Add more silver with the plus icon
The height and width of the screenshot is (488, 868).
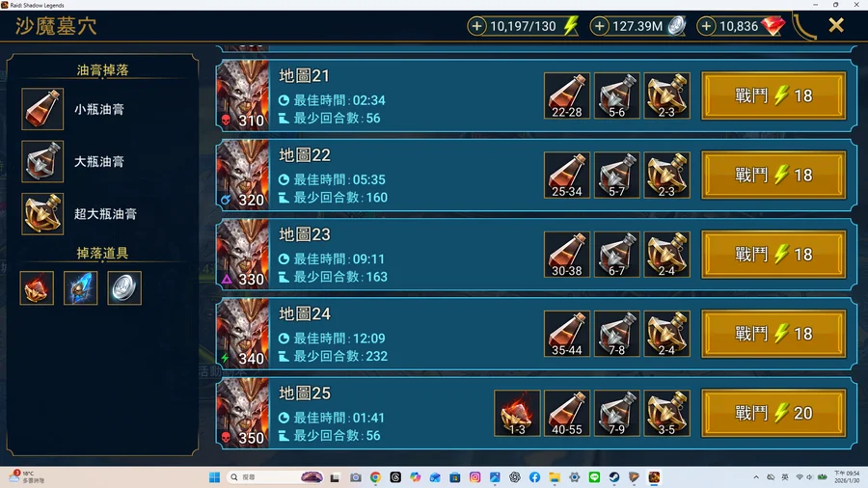(599, 26)
